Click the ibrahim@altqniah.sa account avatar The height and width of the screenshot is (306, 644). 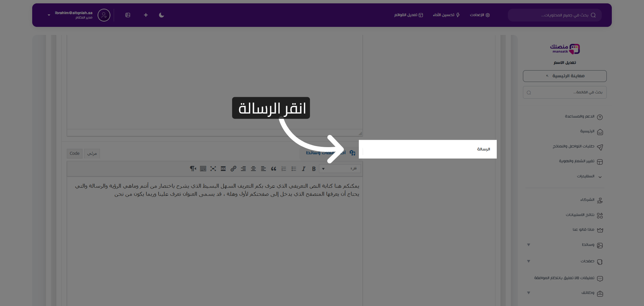pos(104,15)
